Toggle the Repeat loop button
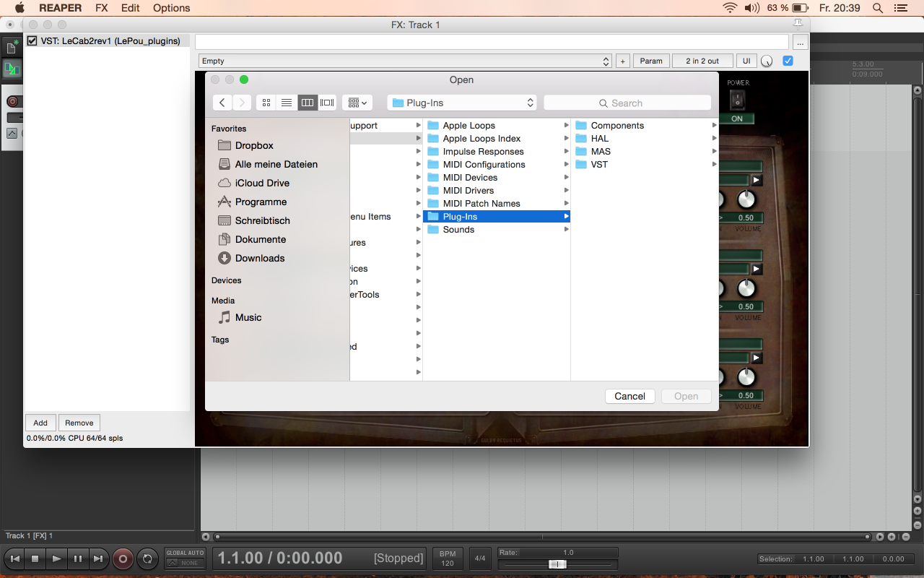The image size is (924, 578). pyautogui.click(x=148, y=558)
